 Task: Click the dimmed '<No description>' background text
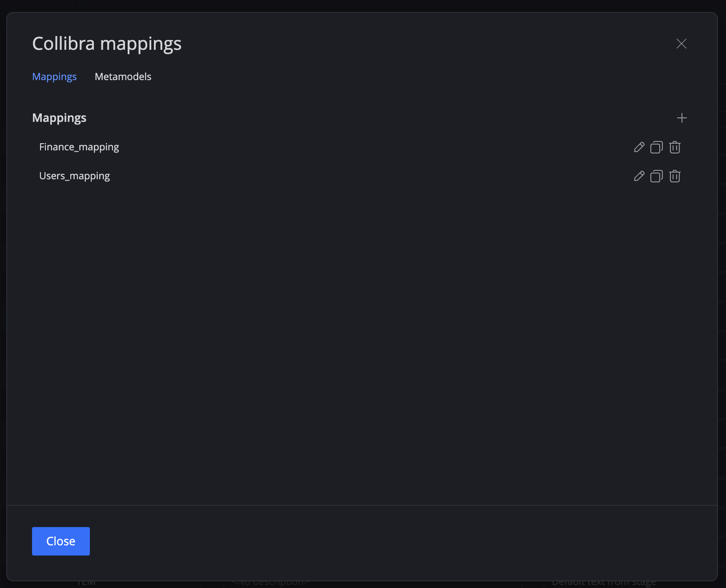(270, 583)
